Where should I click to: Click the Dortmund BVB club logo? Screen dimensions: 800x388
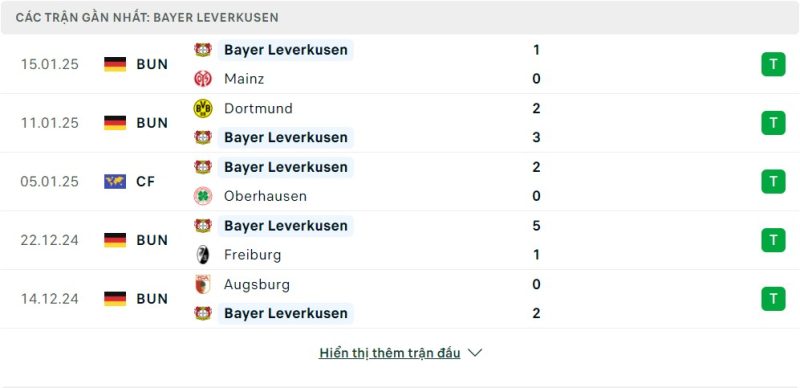coord(203,108)
